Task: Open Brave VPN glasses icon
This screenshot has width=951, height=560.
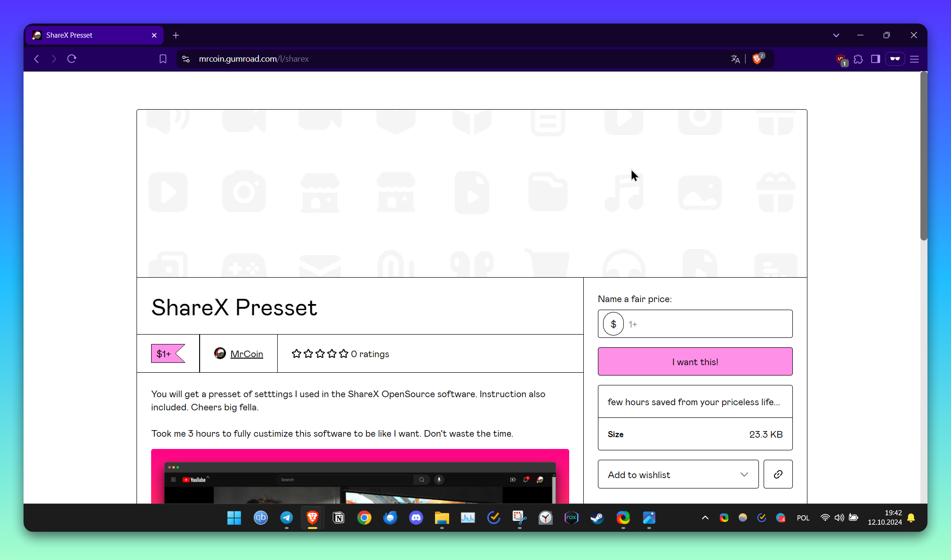Action: [x=895, y=58]
